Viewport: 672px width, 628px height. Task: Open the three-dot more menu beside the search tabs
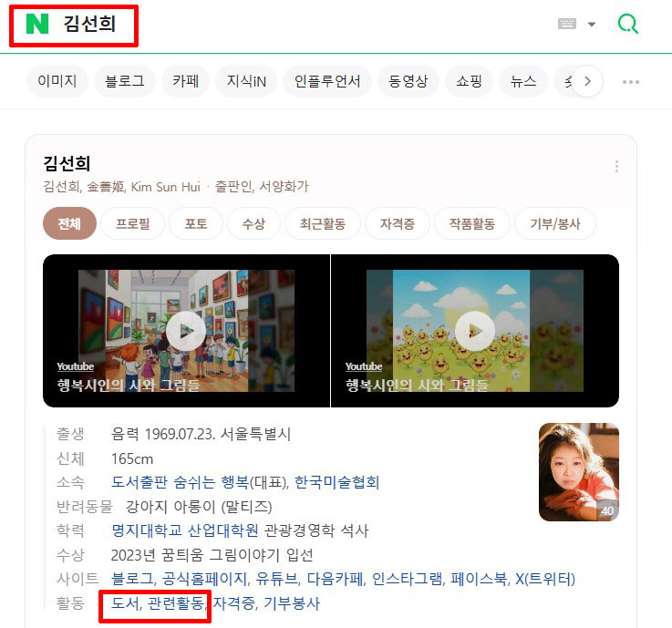tap(630, 81)
